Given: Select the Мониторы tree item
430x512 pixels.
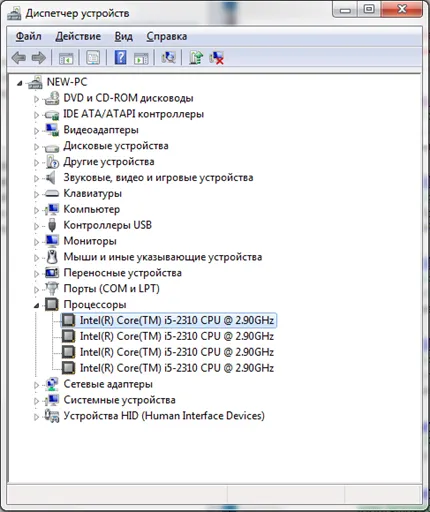Looking at the screenshot, I should pos(90,241).
